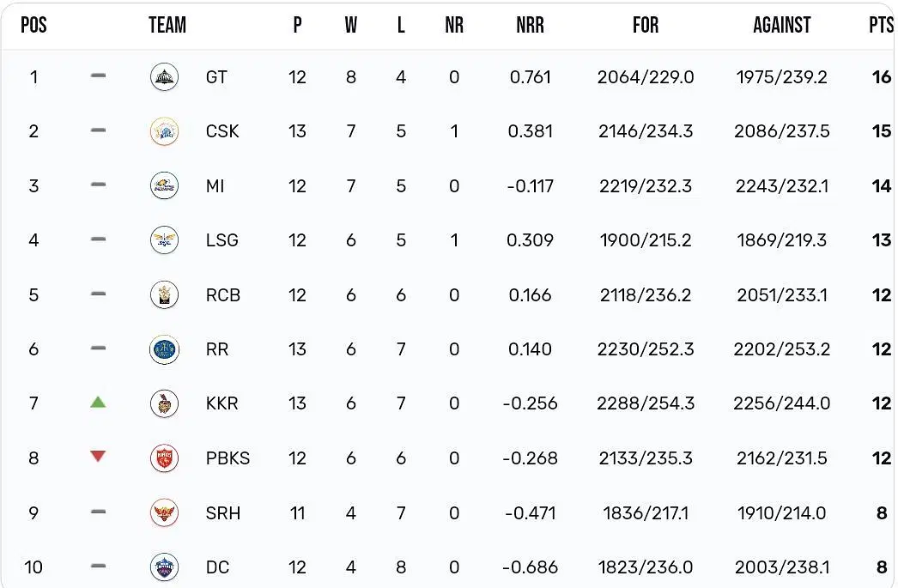Click the TEAM column header

[167, 25]
